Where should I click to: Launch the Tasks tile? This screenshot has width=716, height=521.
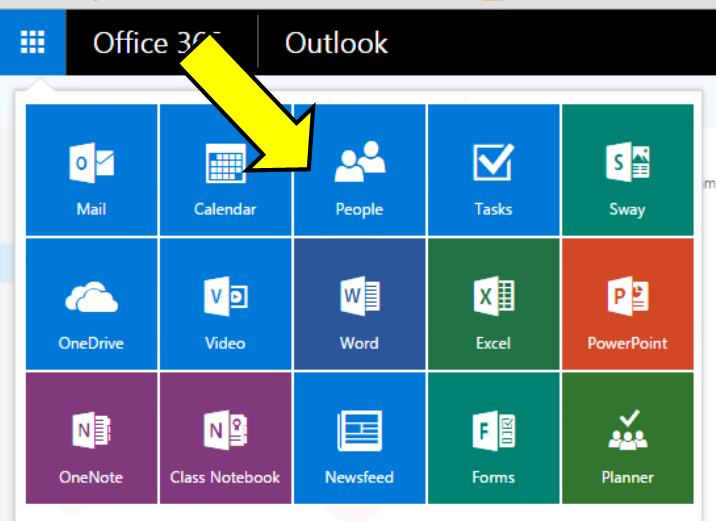(x=494, y=170)
